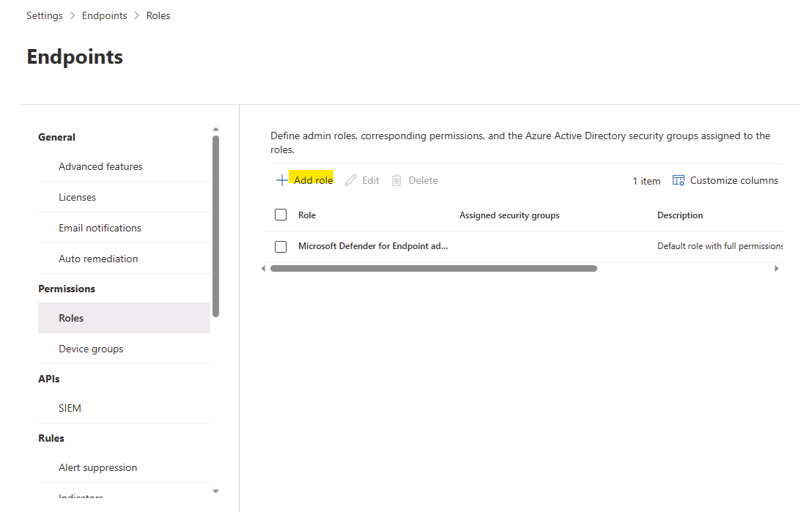Go to Email notifications settings
812x512 pixels.
pyautogui.click(x=100, y=228)
